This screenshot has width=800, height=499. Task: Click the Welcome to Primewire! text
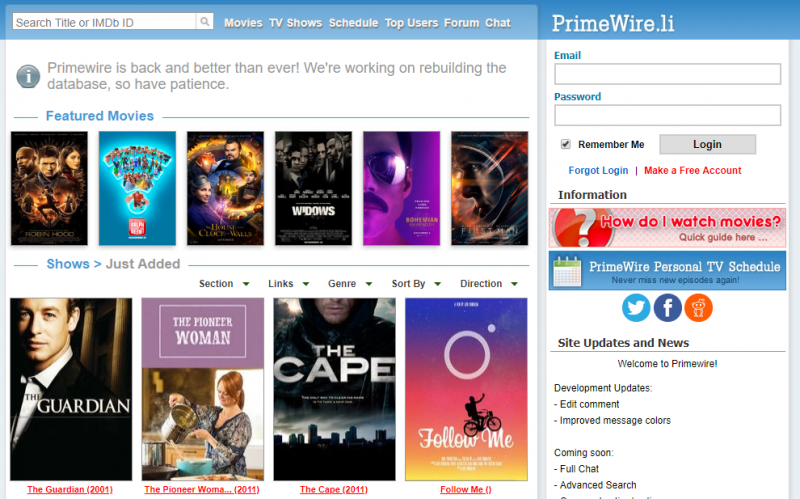(x=667, y=364)
